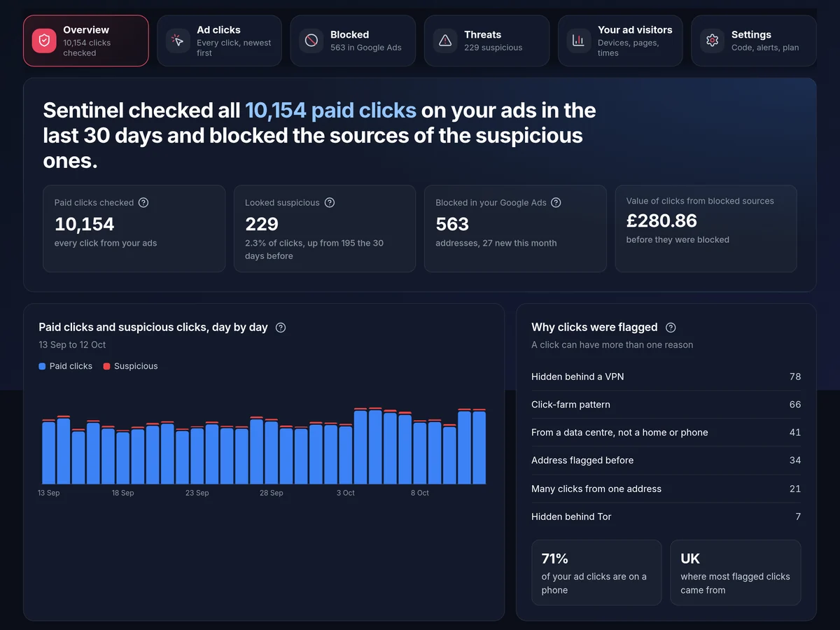Click the Paid clicks checked card

[x=134, y=228]
